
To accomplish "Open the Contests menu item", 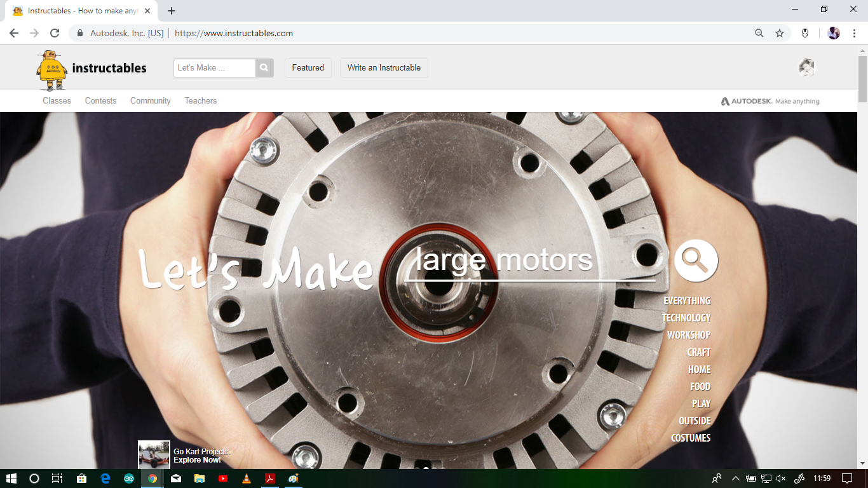I will pos(101,101).
